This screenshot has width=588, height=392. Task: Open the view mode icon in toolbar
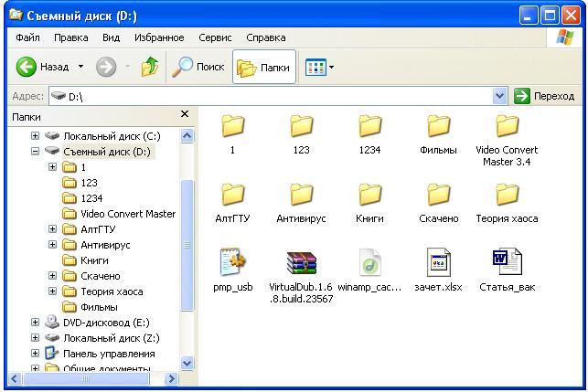pyautogui.click(x=315, y=68)
